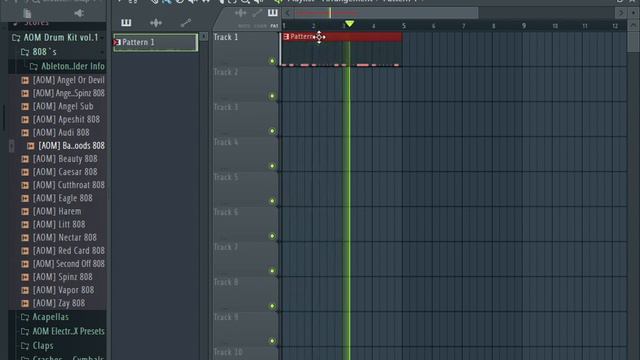
Task: Select the Track 1 header label
Action: pyautogui.click(x=226, y=37)
